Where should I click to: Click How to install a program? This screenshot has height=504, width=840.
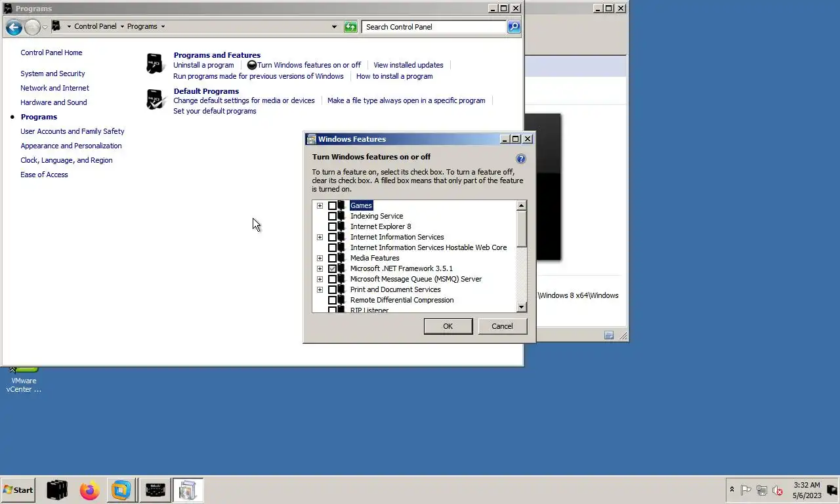coord(394,76)
